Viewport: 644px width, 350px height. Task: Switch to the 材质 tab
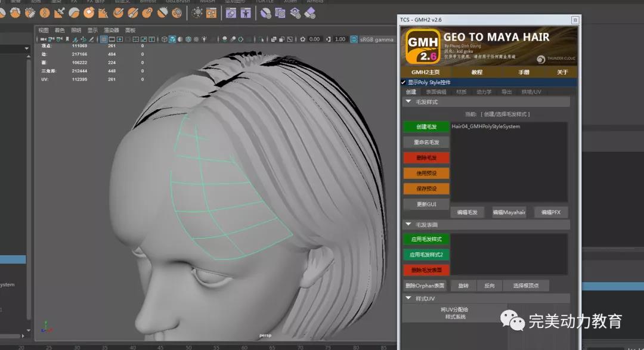tap(461, 92)
